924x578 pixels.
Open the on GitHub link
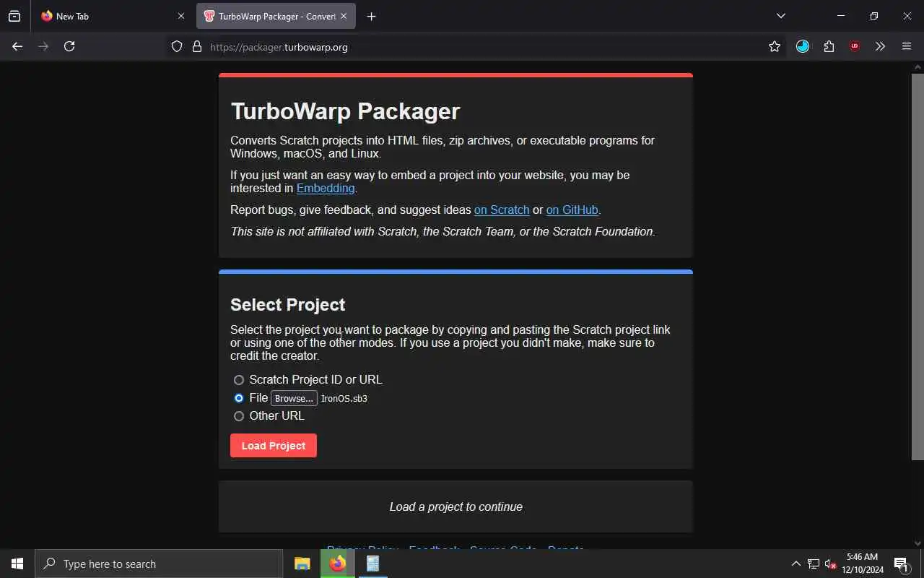(x=572, y=210)
